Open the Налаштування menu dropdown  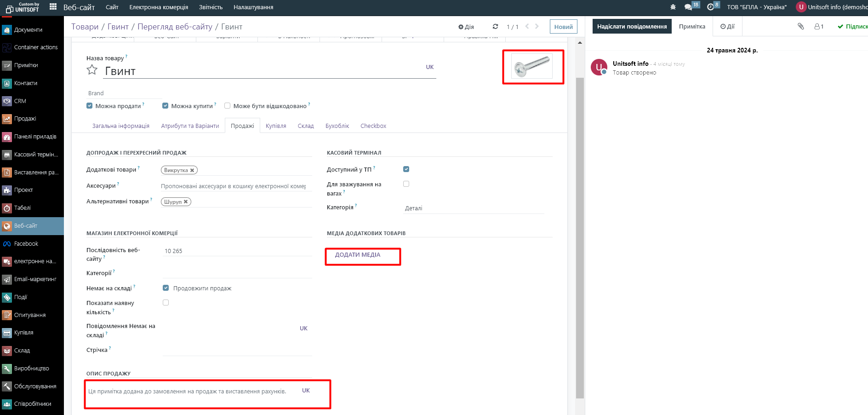click(x=253, y=7)
